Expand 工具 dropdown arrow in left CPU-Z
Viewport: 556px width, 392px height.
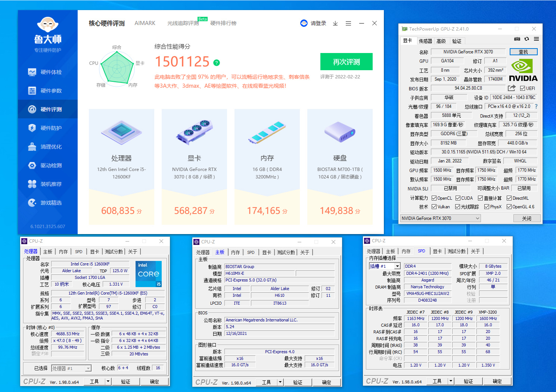point(108,381)
